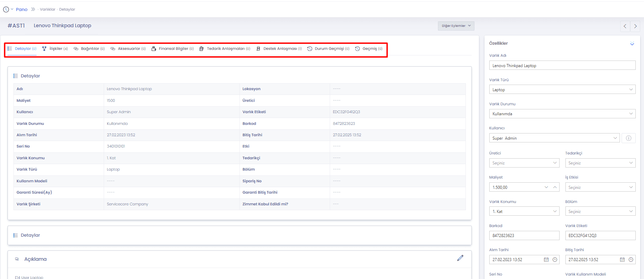Expand the Kullanıcı dropdown
This screenshot has width=644, height=279.
554,138
